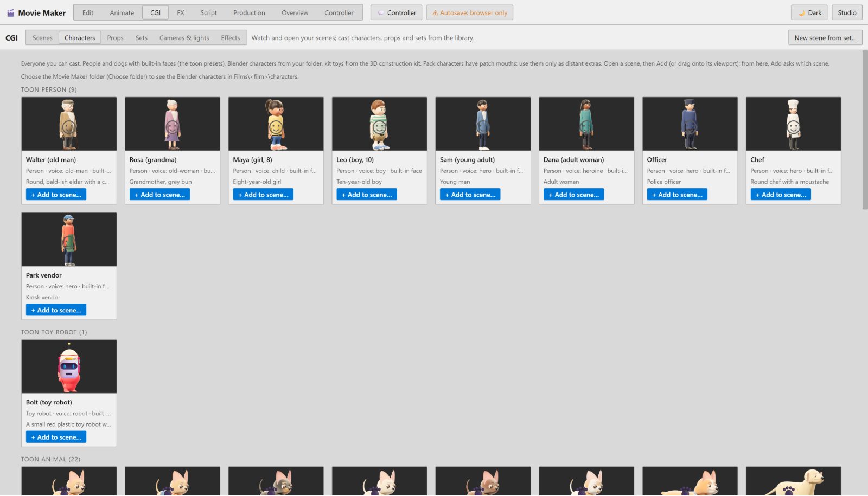Image resolution: width=868 pixels, height=496 pixels.
Task: Select the Chef character thumbnail
Action: (794, 124)
